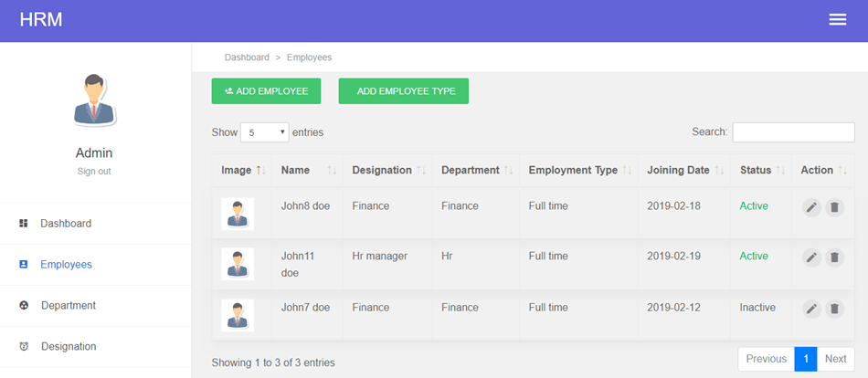The width and height of the screenshot is (868, 378).
Task: Click joining date 2019-02-12
Action: pos(673,308)
